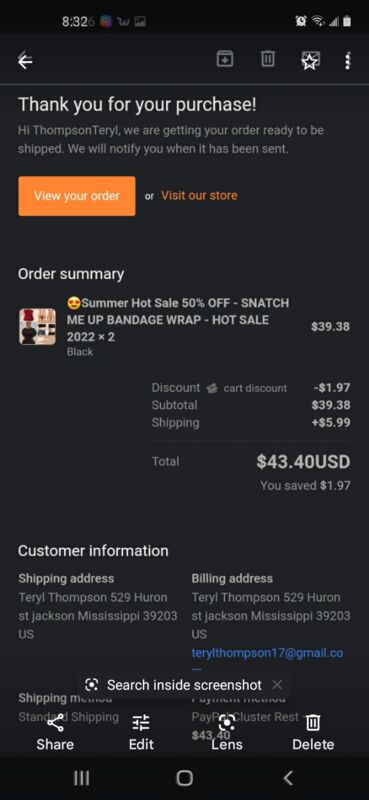This screenshot has height=800, width=369.
Task: Open the three-dot overflow menu
Action: [348, 61]
